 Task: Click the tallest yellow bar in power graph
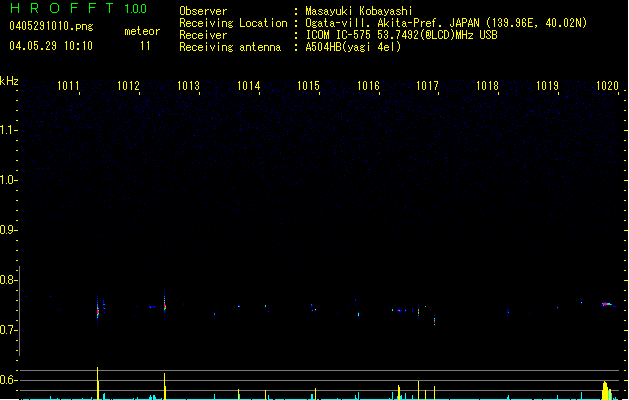pos(97,383)
